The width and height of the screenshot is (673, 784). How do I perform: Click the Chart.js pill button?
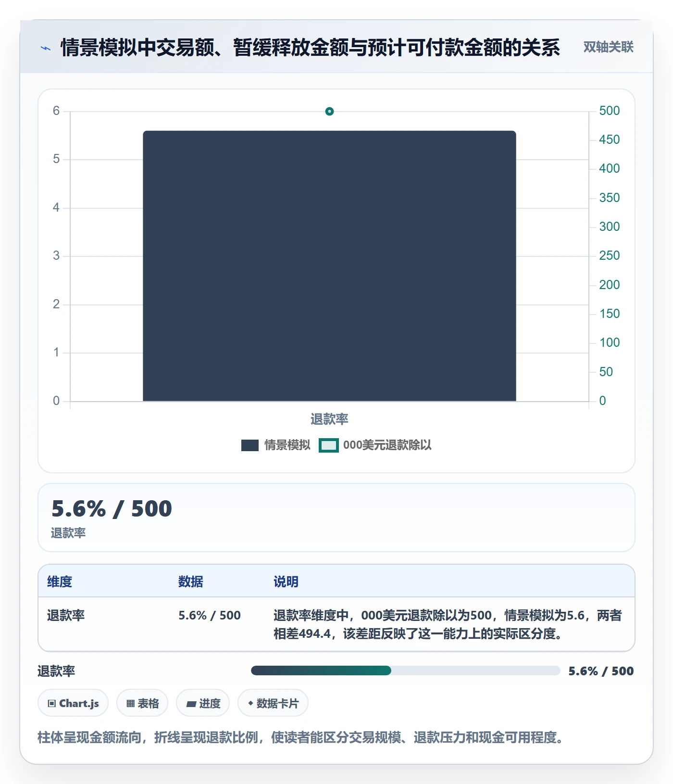click(73, 703)
